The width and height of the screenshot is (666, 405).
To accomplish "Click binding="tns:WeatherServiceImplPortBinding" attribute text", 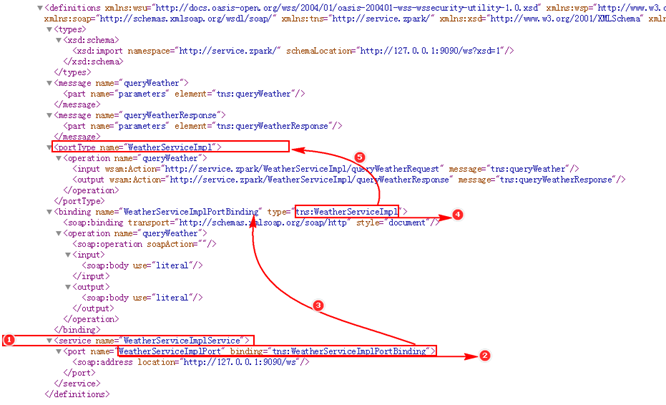I will [x=330, y=352].
